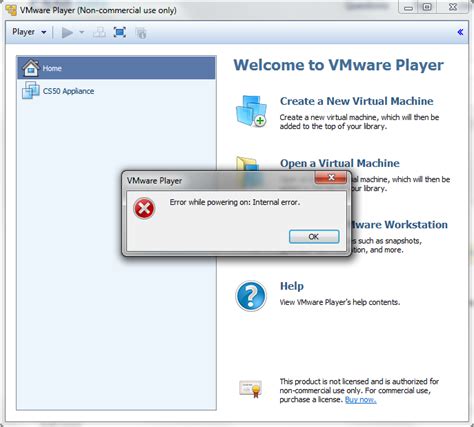Click the CS50 Appliance VM icon
The width and height of the screenshot is (474, 427).
coord(31,90)
